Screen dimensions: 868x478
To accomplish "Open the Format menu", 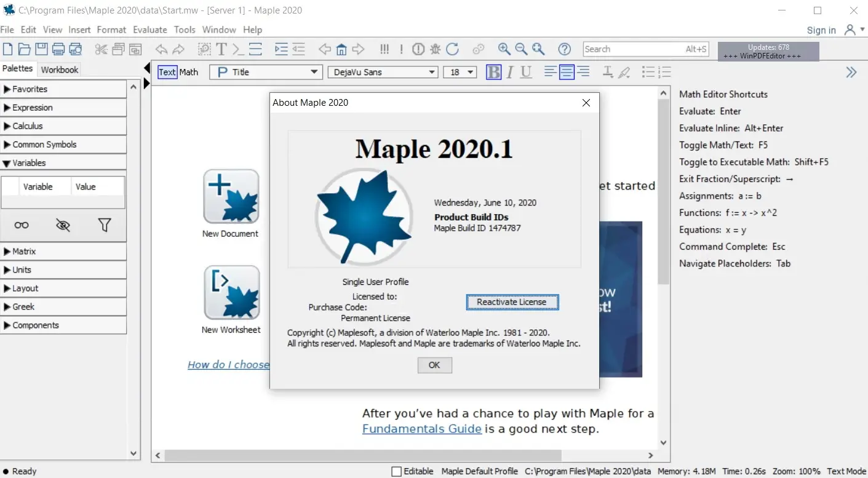I will tap(111, 30).
